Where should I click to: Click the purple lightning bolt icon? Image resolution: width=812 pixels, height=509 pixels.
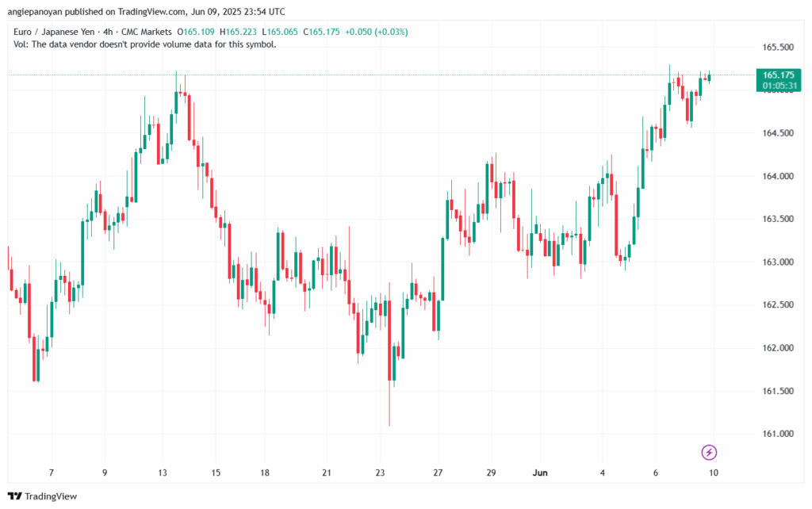709,452
